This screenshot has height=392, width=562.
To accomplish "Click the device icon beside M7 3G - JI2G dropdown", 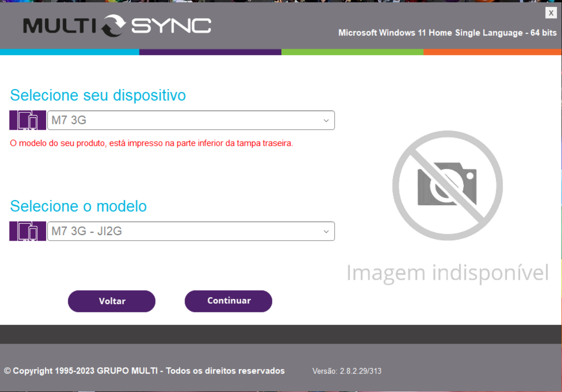I will tap(28, 231).
